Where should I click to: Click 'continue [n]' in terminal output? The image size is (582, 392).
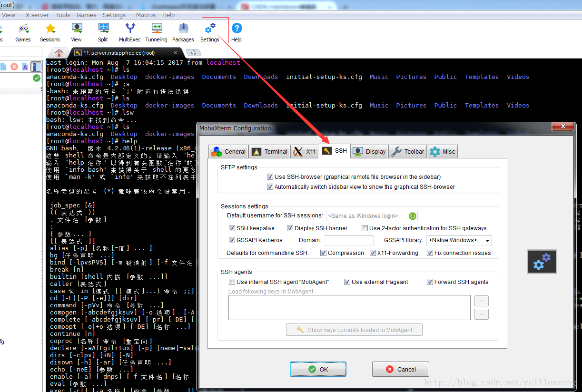tap(73, 334)
